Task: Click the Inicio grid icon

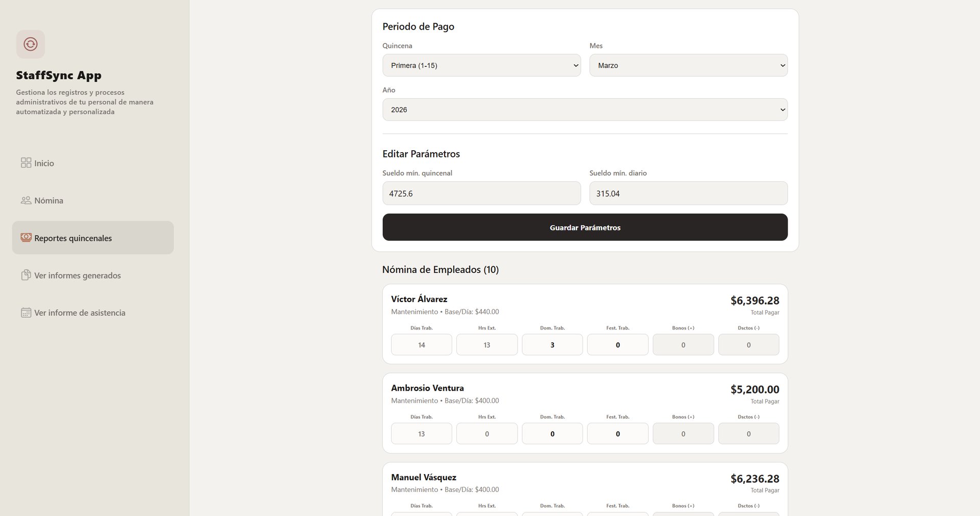Action: 26,163
